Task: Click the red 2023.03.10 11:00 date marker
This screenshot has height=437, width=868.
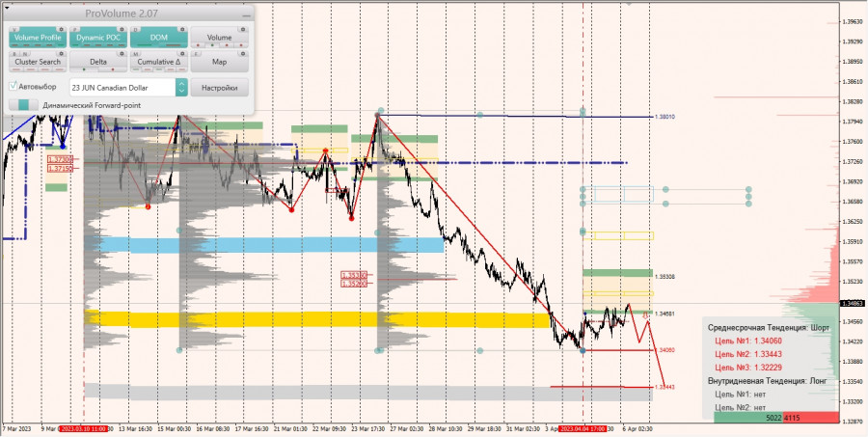Action: [84, 428]
